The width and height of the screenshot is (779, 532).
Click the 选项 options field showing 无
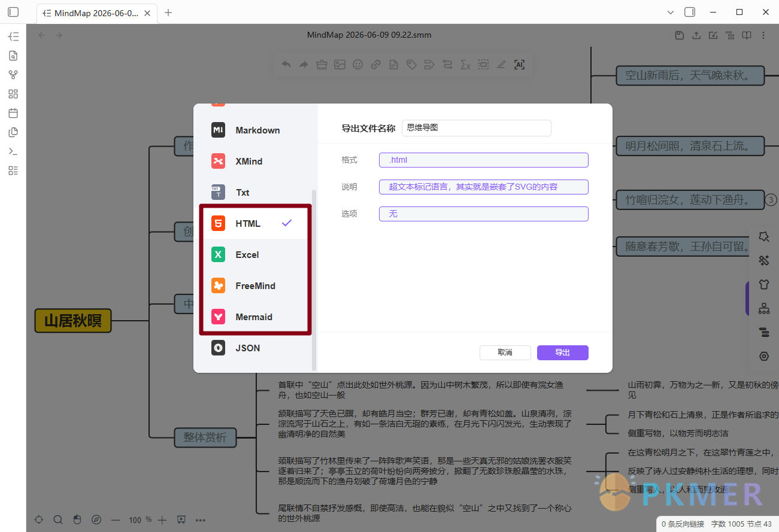tap(483, 214)
